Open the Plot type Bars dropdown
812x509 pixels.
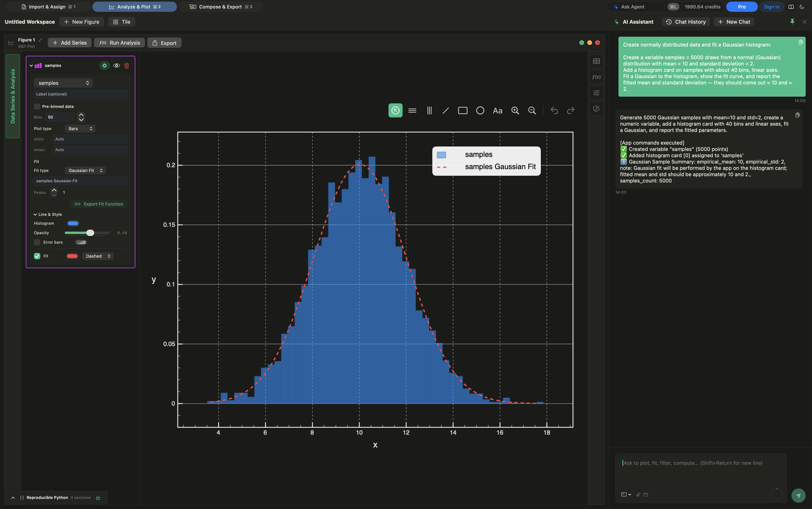tap(80, 129)
